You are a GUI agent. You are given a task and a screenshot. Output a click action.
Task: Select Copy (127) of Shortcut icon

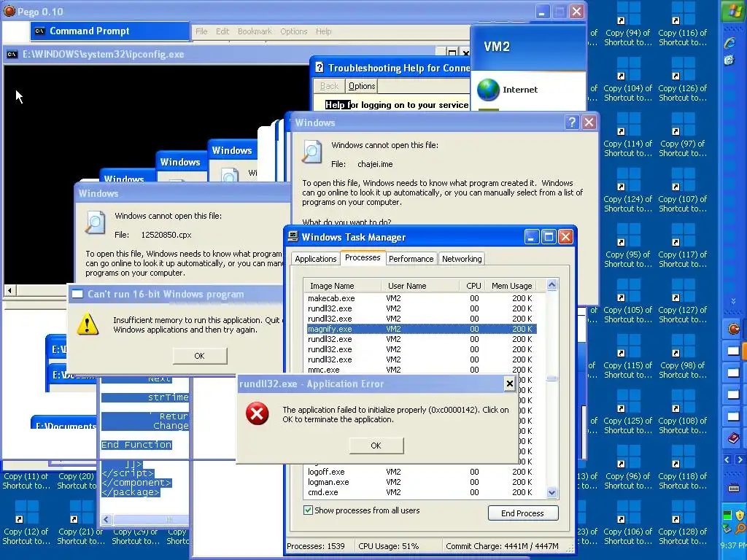[683, 302]
